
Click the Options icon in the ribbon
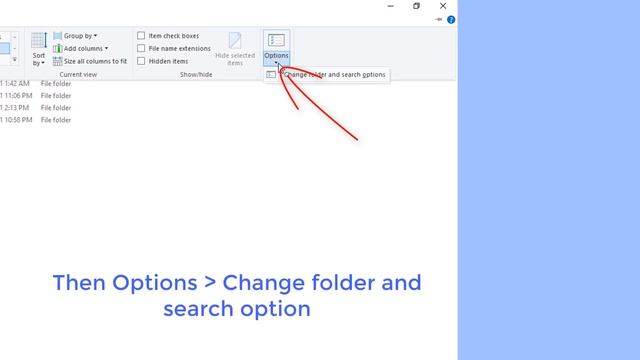[x=276, y=40]
